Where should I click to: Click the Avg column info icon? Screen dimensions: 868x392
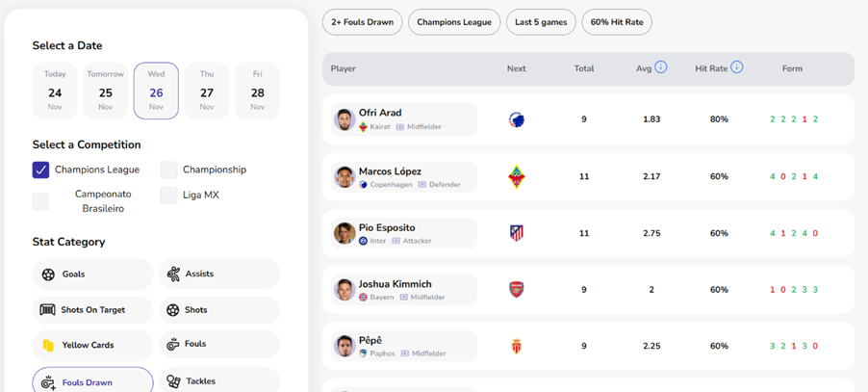coord(661,67)
